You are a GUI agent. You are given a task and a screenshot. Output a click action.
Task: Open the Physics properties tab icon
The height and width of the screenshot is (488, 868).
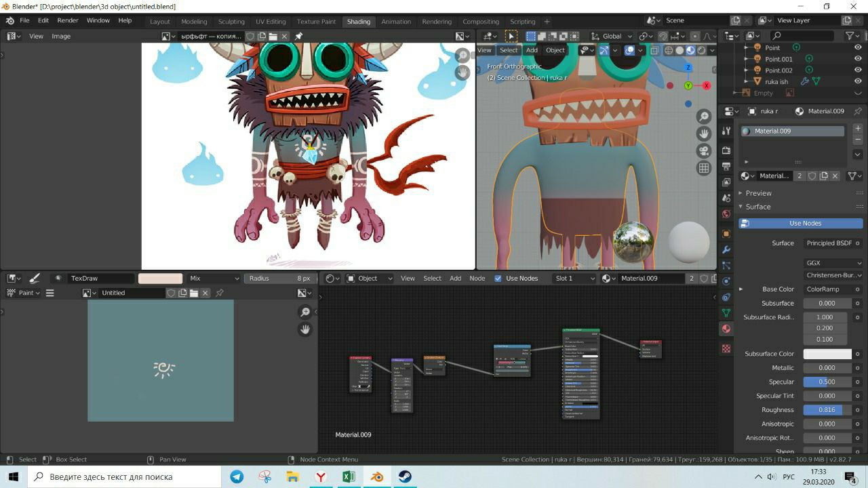[x=726, y=281]
